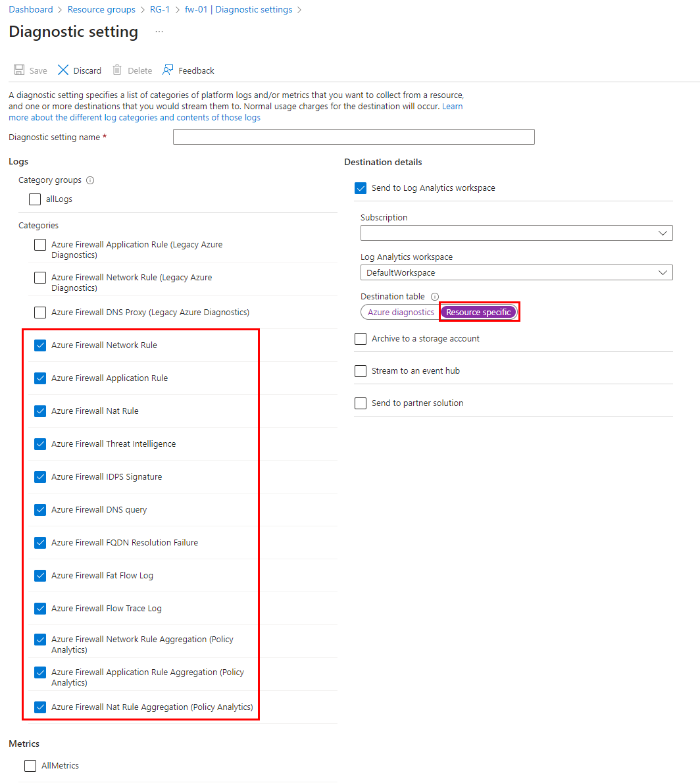Click the Category groups info icon

(x=90, y=180)
